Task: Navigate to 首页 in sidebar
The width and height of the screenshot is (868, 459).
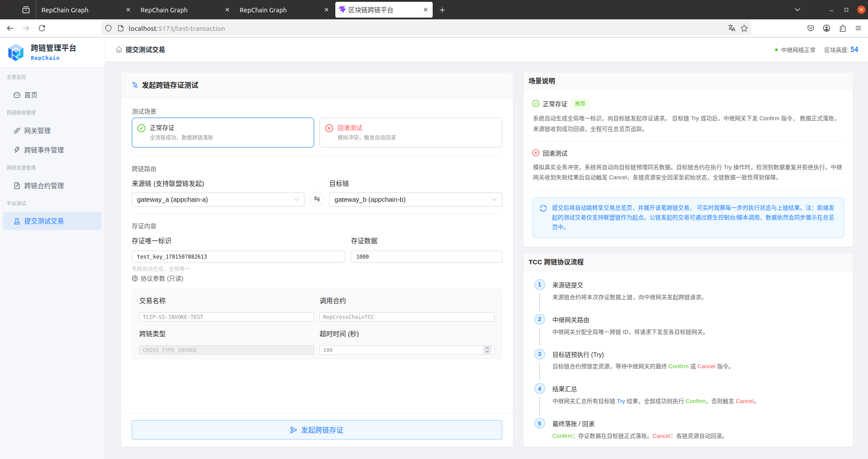Action: point(52,95)
